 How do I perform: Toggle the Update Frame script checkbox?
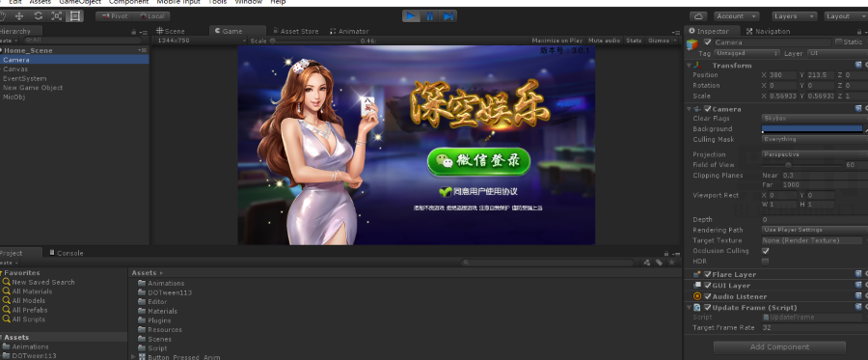(x=708, y=307)
